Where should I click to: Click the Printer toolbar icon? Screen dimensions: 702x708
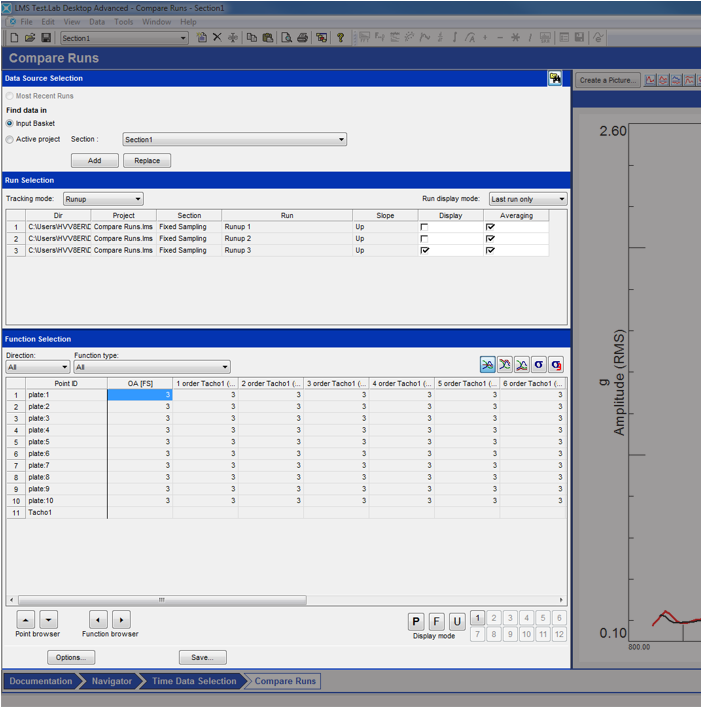pos(302,38)
